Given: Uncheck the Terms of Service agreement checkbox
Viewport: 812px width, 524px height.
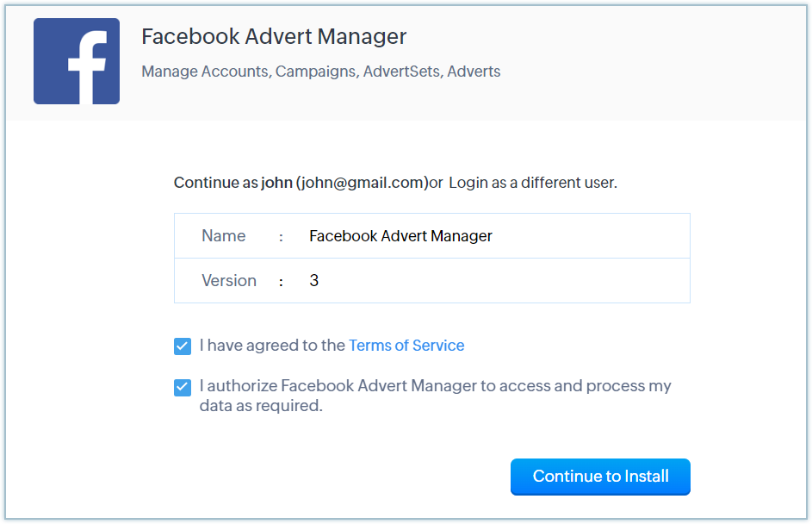Looking at the screenshot, I should point(183,346).
